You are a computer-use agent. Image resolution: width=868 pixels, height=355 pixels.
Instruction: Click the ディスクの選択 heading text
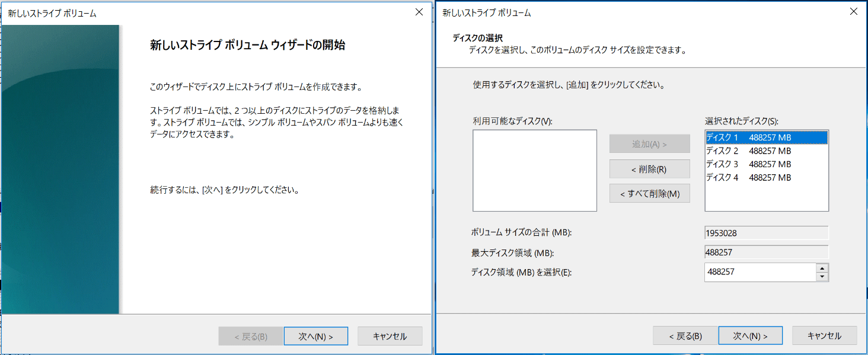[x=477, y=38]
